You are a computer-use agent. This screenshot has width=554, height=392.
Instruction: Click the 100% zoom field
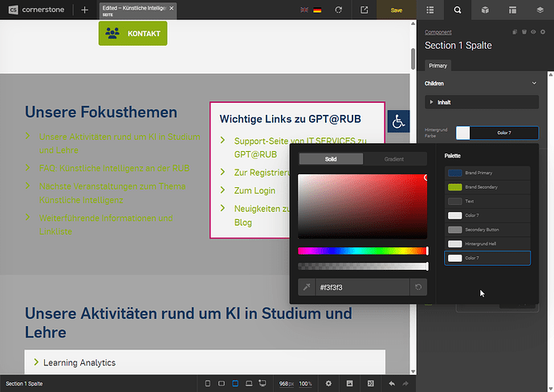(x=305, y=383)
